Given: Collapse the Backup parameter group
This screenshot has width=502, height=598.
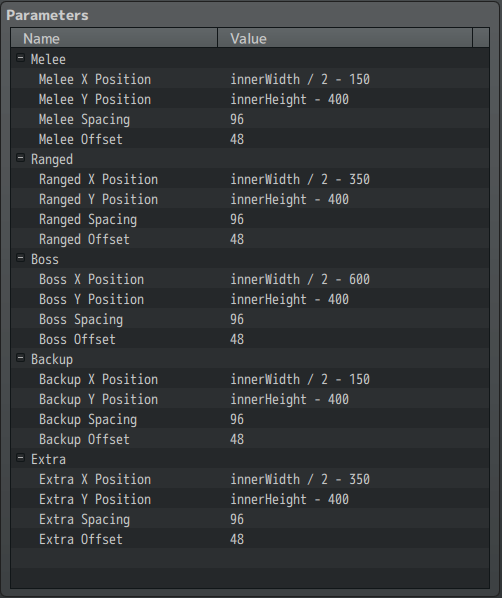Looking at the screenshot, I should [21, 358].
